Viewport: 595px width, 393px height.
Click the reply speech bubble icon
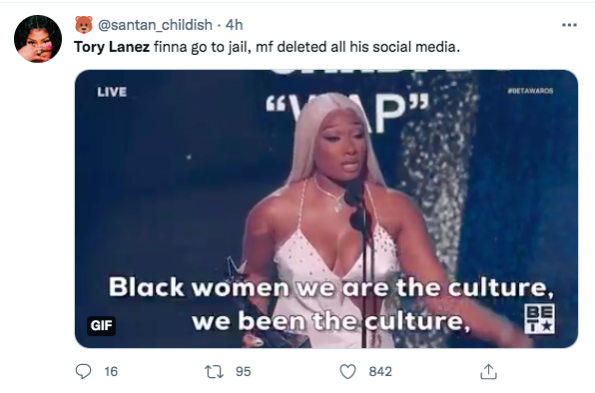(83, 371)
